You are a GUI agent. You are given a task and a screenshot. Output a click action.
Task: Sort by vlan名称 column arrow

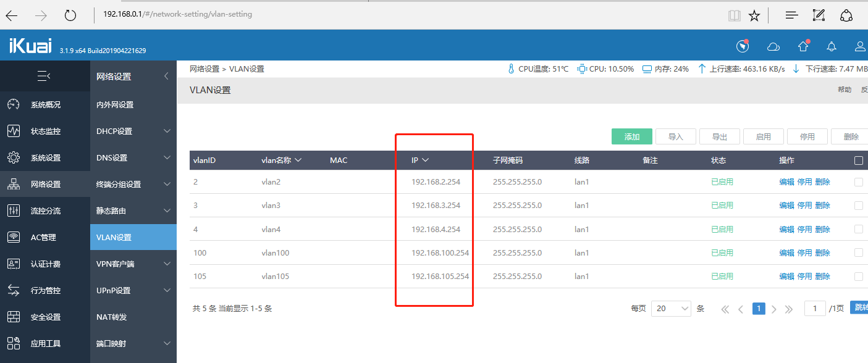click(298, 161)
